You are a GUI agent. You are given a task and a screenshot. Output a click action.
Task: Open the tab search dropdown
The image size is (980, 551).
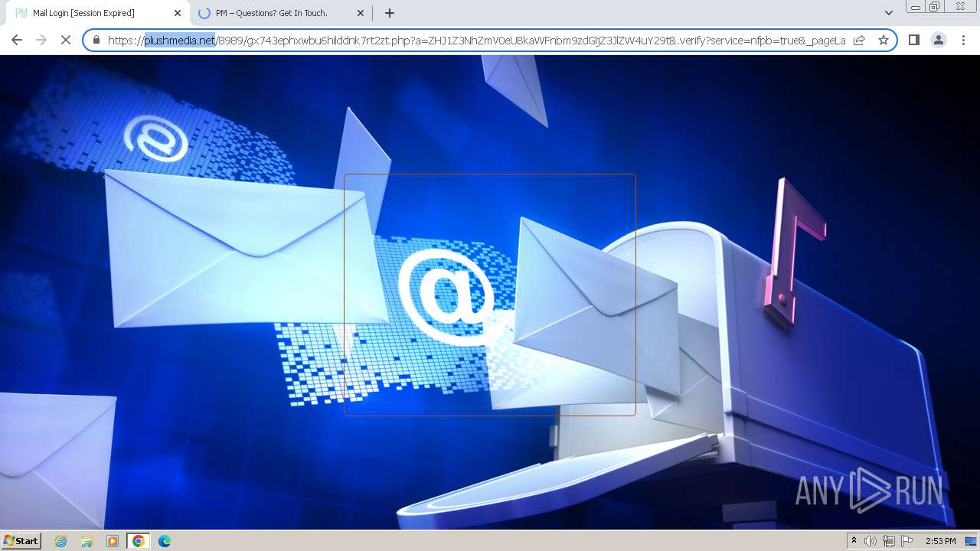[888, 13]
